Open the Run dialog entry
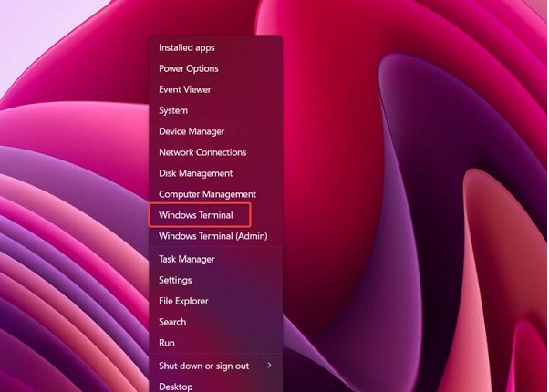The height and width of the screenshot is (392, 549). pyautogui.click(x=167, y=343)
